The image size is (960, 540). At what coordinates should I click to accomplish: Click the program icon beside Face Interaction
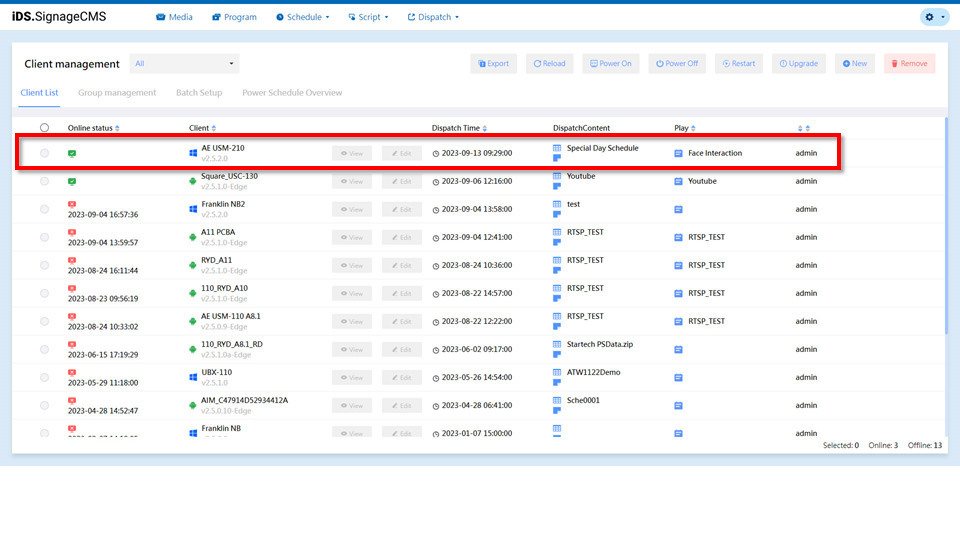coord(679,153)
